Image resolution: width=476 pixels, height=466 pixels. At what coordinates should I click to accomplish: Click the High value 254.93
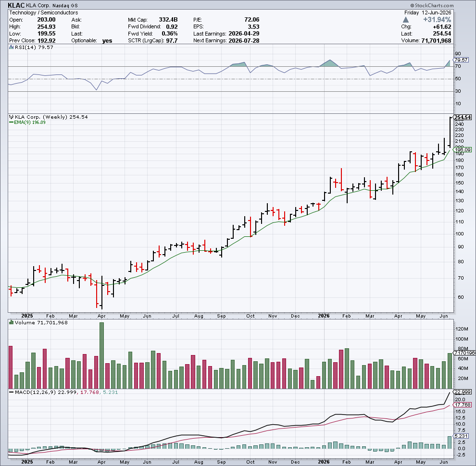(x=46, y=27)
